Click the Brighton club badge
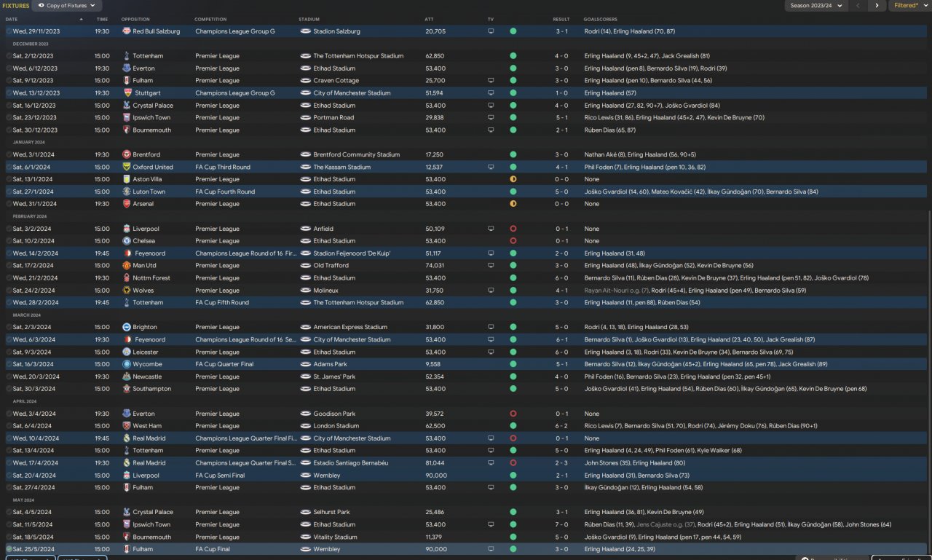The width and height of the screenshot is (932, 560). point(127,327)
